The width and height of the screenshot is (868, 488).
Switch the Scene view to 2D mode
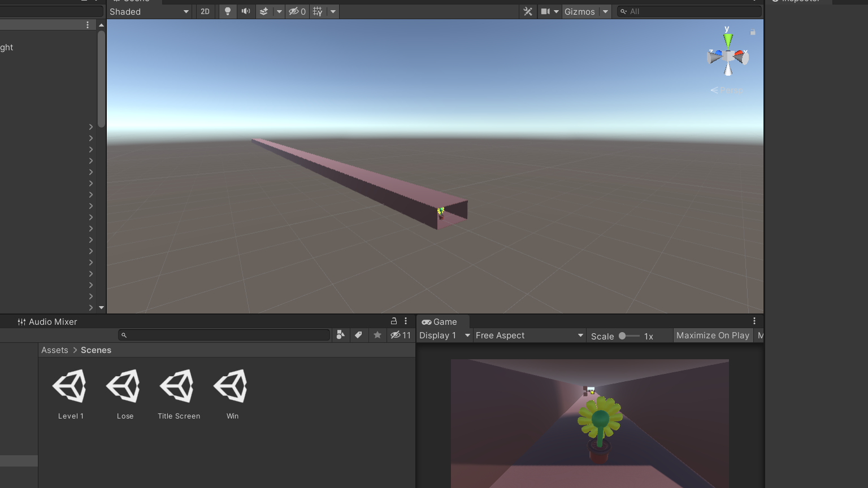coord(205,11)
